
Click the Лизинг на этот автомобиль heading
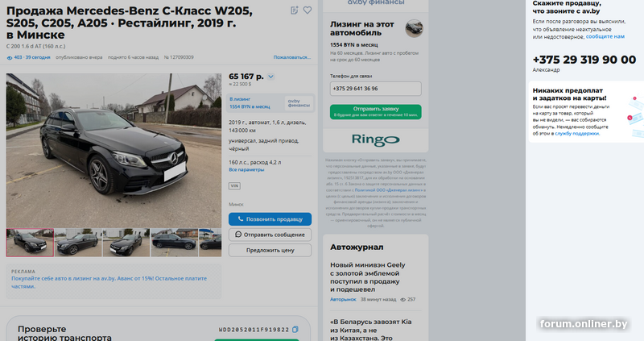point(361,28)
